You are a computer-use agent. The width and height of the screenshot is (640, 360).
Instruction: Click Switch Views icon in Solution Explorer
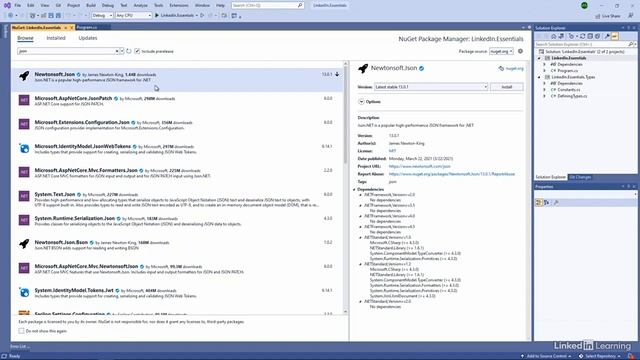[x=561, y=36]
